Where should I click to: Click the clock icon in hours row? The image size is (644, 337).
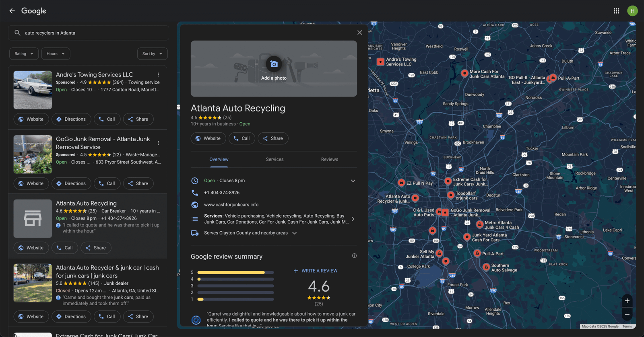pyautogui.click(x=195, y=181)
